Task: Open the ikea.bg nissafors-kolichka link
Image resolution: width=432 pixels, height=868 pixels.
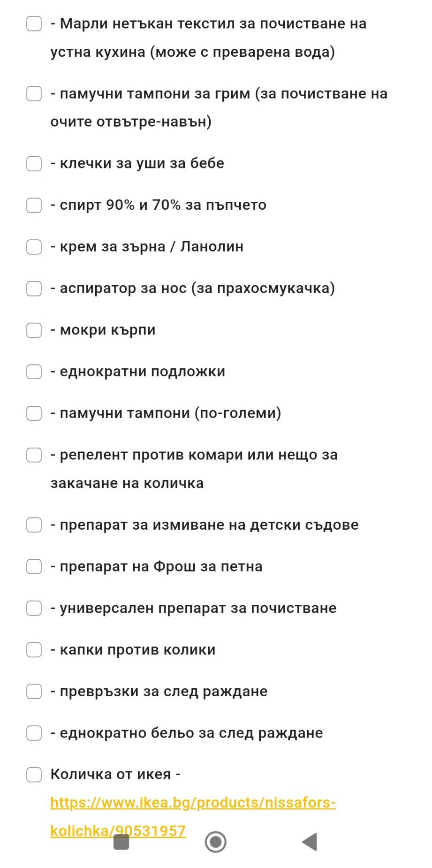Action: coord(193,817)
